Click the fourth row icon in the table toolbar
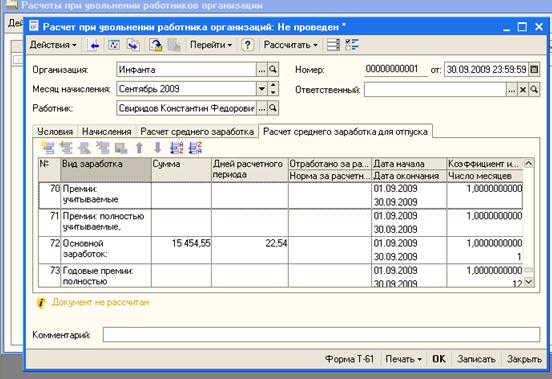Viewport: 552px width, 379px height. click(103, 148)
